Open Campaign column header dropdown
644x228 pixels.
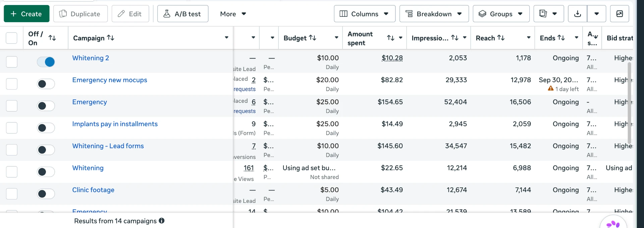tap(227, 38)
